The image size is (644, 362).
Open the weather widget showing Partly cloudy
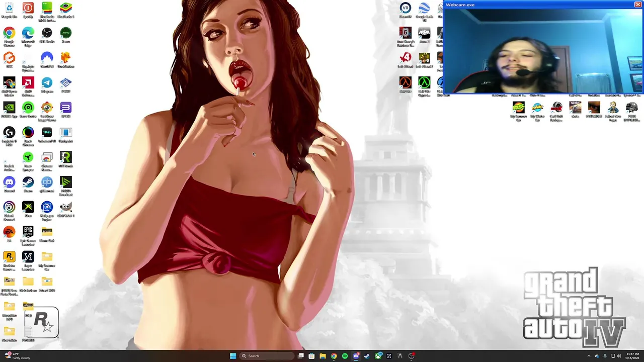coord(18,356)
